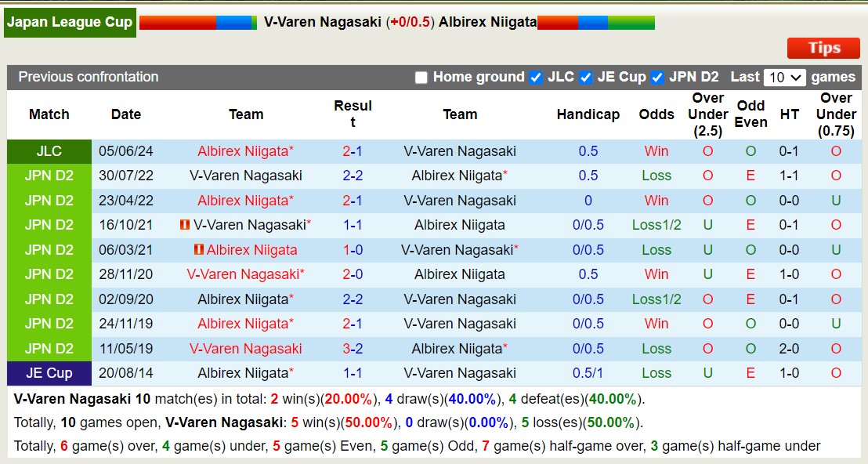Click the Japan League Cup header badge
868x464 pixels.
click(70, 22)
